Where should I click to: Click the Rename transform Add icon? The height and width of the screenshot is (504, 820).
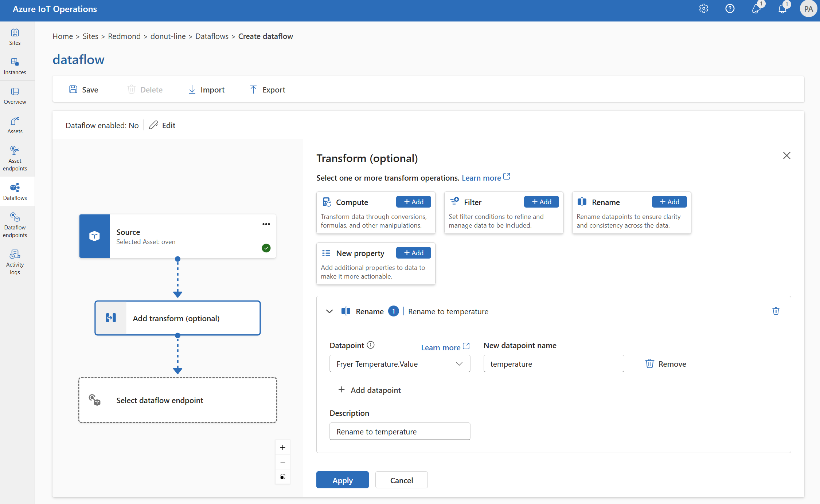(x=668, y=201)
